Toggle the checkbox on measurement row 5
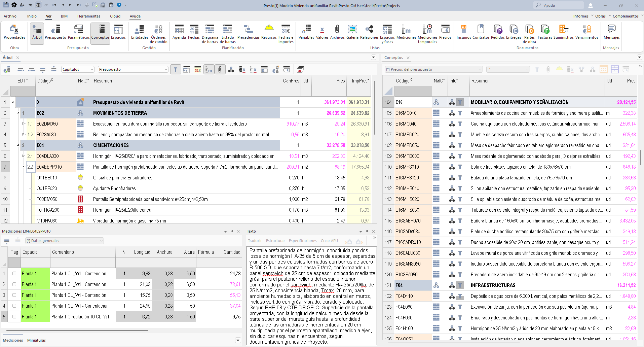This screenshot has width=644, height=347. (14, 317)
